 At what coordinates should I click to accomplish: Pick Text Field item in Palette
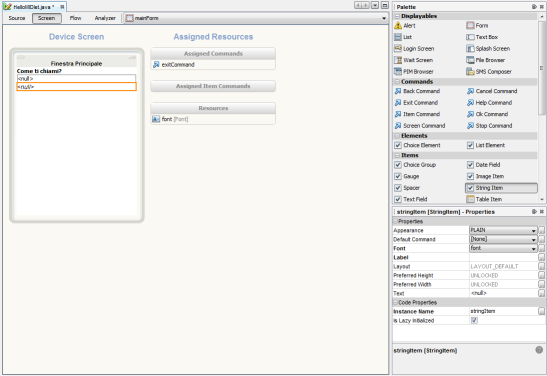coord(411,199)
